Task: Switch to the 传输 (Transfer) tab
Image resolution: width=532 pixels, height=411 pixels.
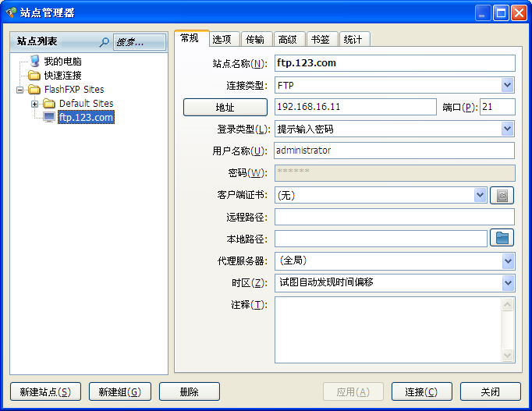Action: click(x=257, y=39)
